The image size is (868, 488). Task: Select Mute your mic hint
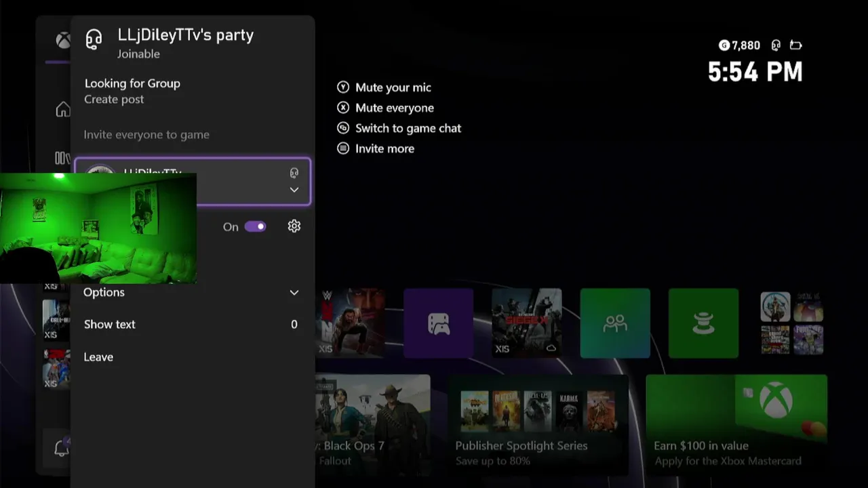pos(393,87)
